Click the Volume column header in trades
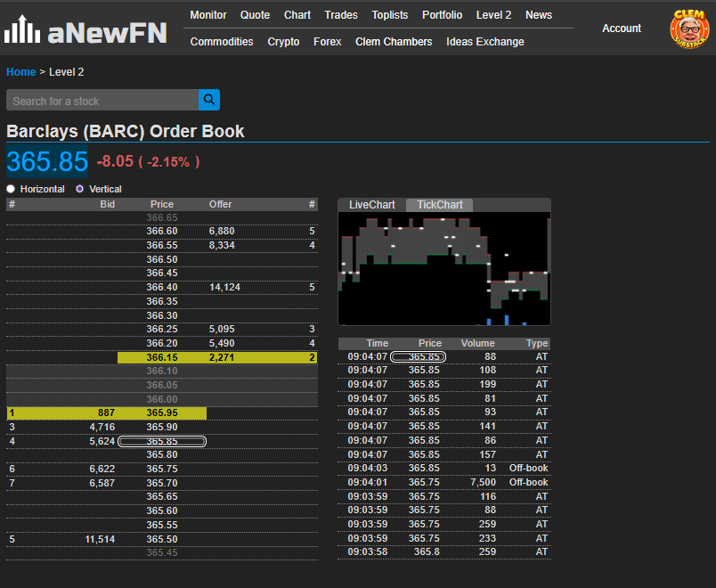Screen dimensions: 716x588 point(477,343)
